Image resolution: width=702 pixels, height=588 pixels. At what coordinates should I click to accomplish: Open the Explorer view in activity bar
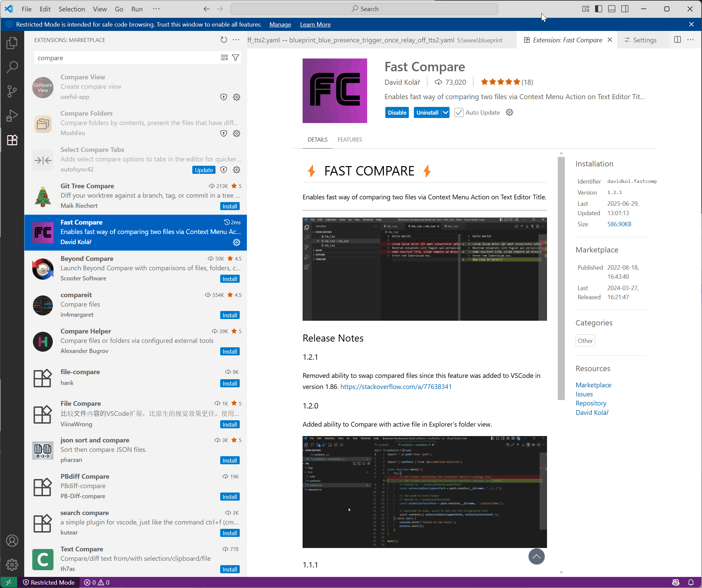(x=12, y=43)
